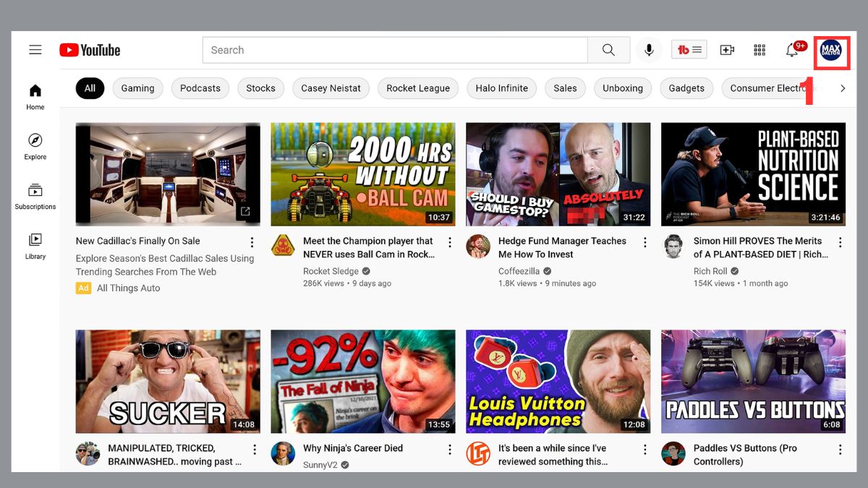
Task: Select the Rocket League filter chip
Action: pyautogui.click(x=418, y=88)
